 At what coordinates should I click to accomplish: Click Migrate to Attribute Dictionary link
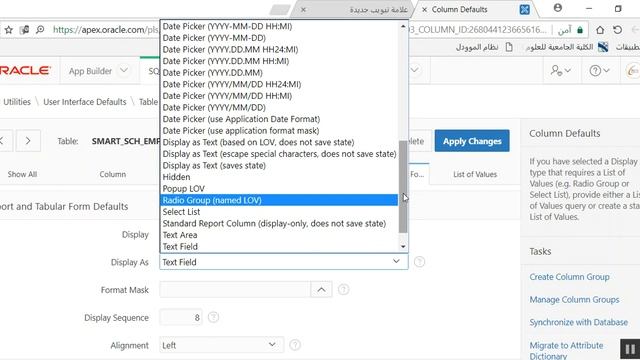566,350
